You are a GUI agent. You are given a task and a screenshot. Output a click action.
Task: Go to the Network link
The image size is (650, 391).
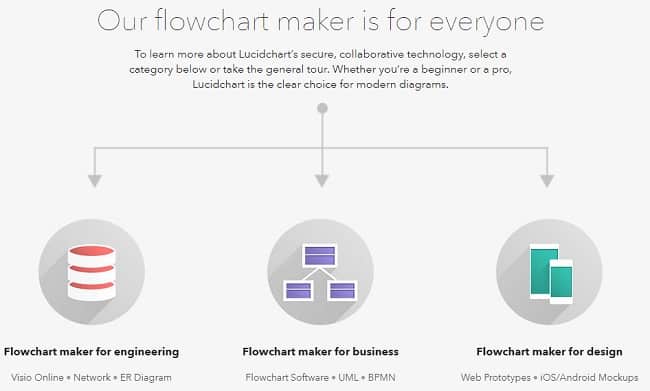click(92, 378)
